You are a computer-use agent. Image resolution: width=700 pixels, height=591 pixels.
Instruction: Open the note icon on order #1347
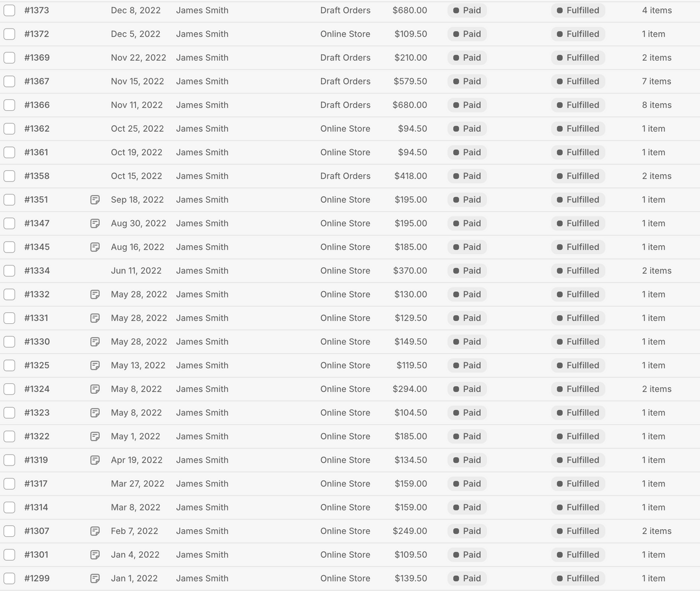point(94,223)
